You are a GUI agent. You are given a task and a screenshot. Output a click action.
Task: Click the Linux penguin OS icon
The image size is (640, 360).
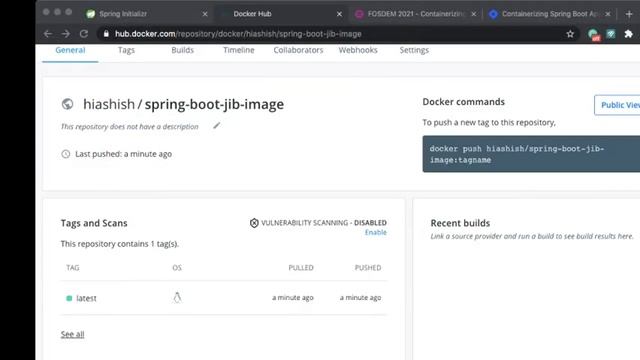point(177,298)
